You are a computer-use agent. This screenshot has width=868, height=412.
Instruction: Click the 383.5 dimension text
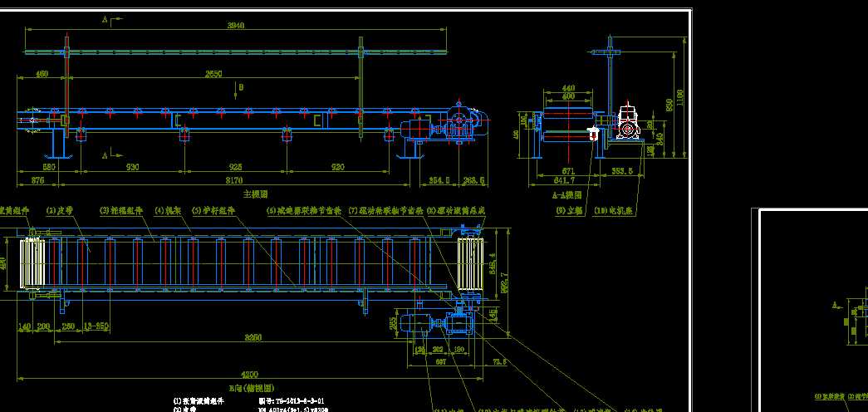tap(621, 171)
